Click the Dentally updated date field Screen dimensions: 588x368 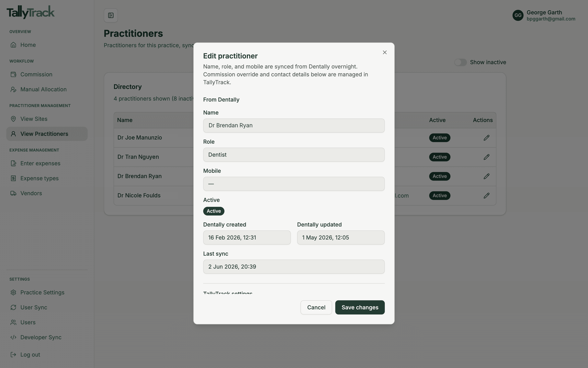click(x=341, y=238)
